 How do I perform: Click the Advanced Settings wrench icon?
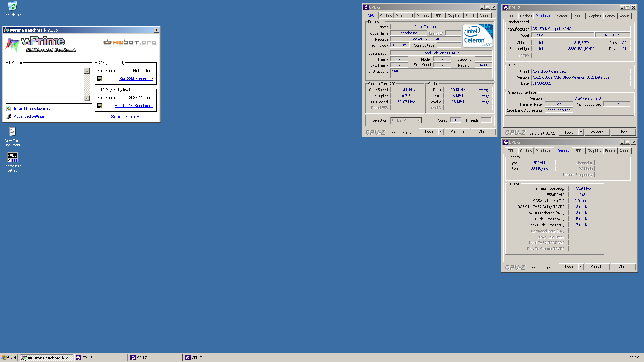coord(9,116)
